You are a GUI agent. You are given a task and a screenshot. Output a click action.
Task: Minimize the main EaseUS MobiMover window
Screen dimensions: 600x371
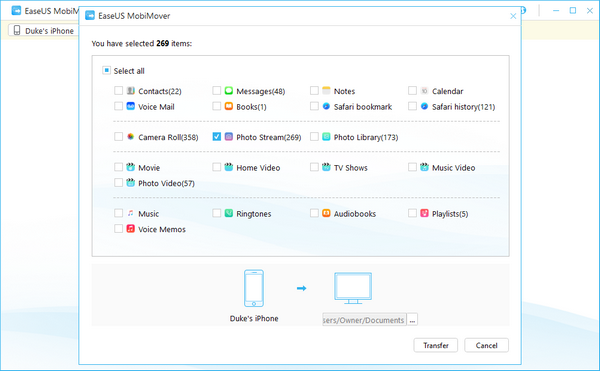pos(556,10)
